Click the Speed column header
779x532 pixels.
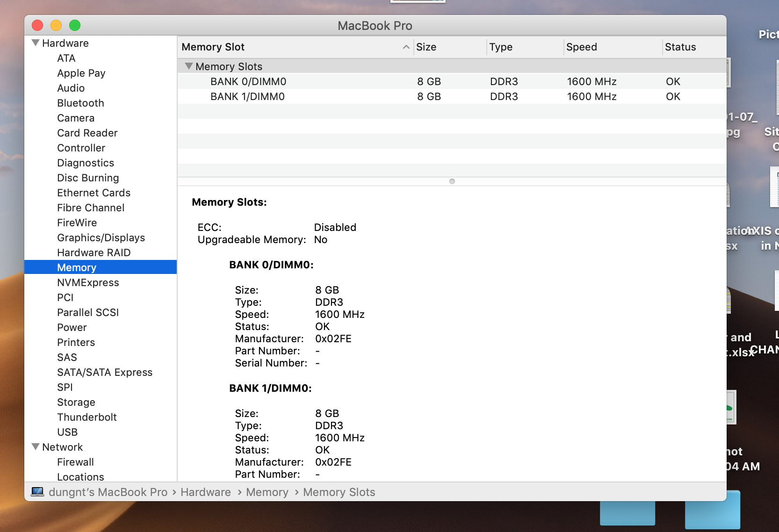click(581, 47)
